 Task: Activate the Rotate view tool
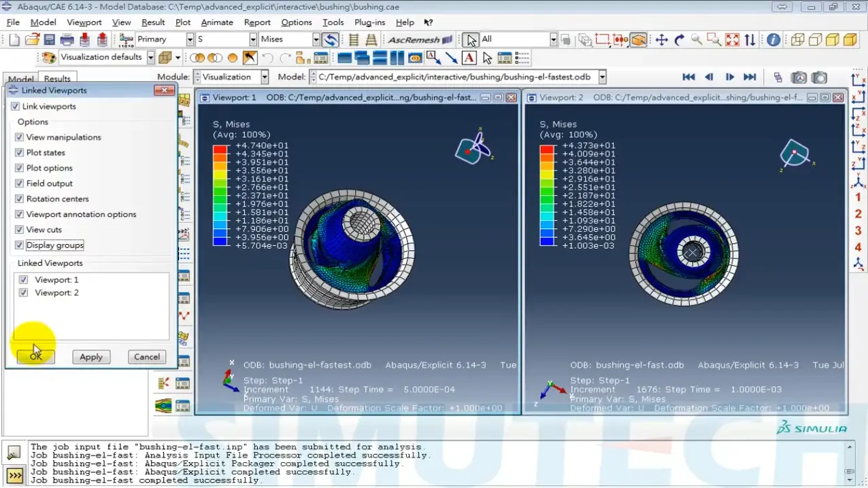click(679, 39)
